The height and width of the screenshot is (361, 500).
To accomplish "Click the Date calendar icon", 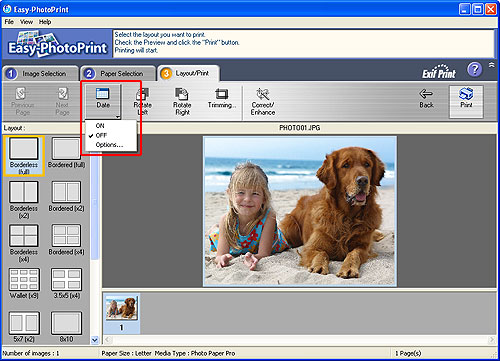I will 103,94.
